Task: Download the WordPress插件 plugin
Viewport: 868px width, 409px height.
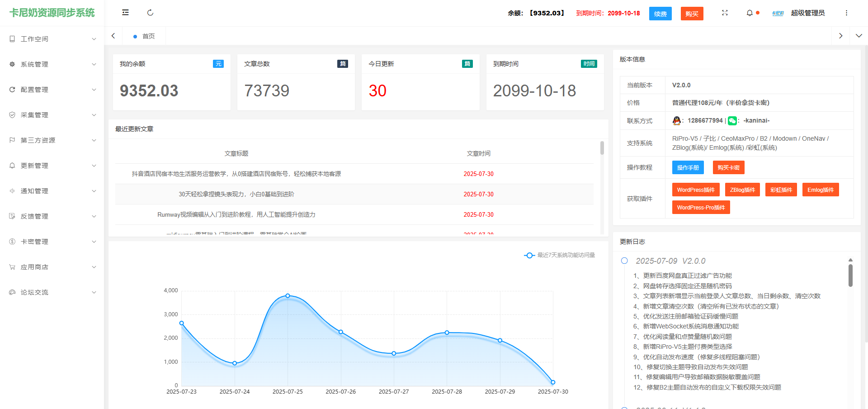Action: (x=696, y=190)
